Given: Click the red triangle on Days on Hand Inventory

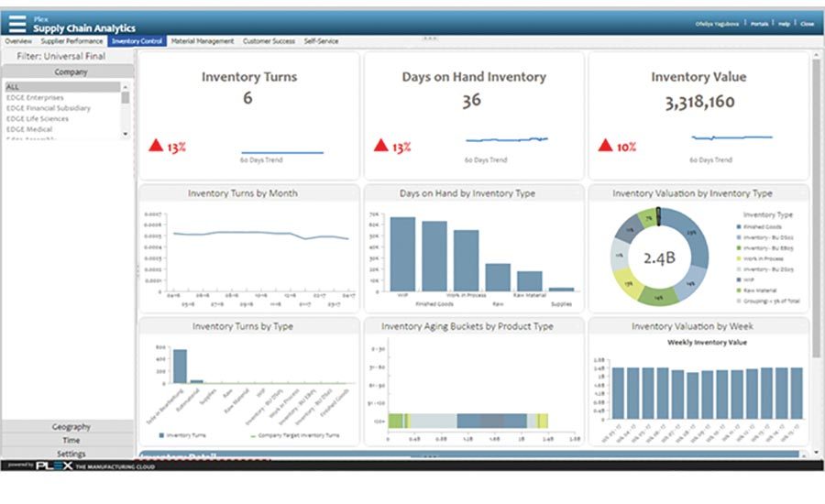Looking at the screenshot, I should (381, 145).
